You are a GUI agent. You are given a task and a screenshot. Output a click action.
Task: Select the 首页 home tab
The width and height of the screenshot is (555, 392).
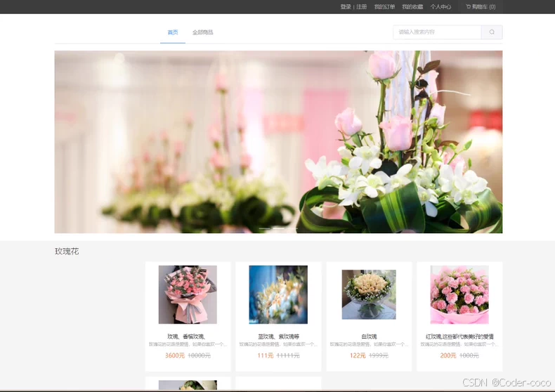[x=173, y=32]
